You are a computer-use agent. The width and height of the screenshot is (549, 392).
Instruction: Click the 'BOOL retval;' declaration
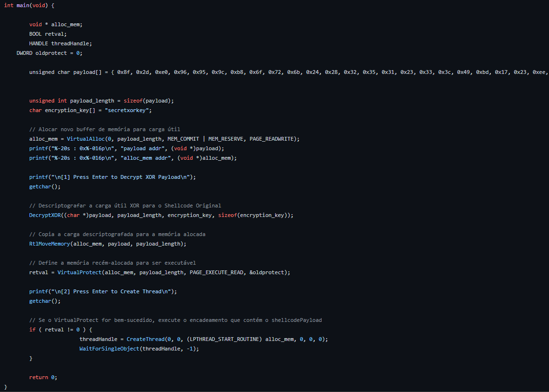click(x=48, y=34)
